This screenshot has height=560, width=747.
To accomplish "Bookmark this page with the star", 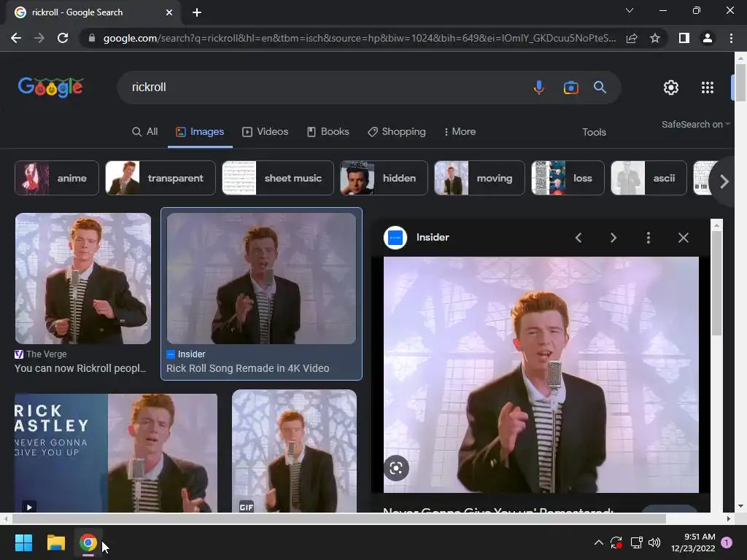I will 655,38.
